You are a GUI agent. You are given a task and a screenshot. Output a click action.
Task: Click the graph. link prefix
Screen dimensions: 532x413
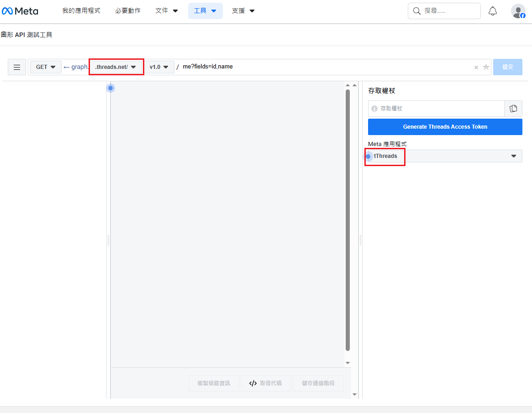click(x=76, y=67)
